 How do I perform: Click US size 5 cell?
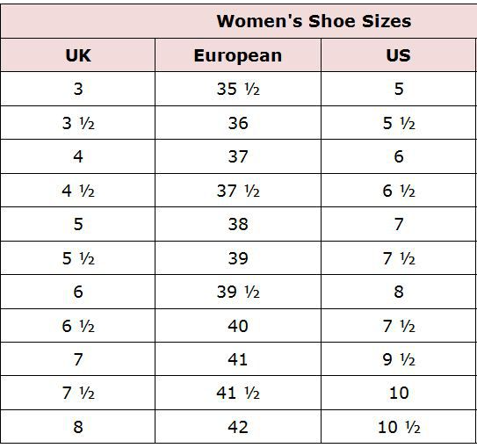(x=398, y=89)
